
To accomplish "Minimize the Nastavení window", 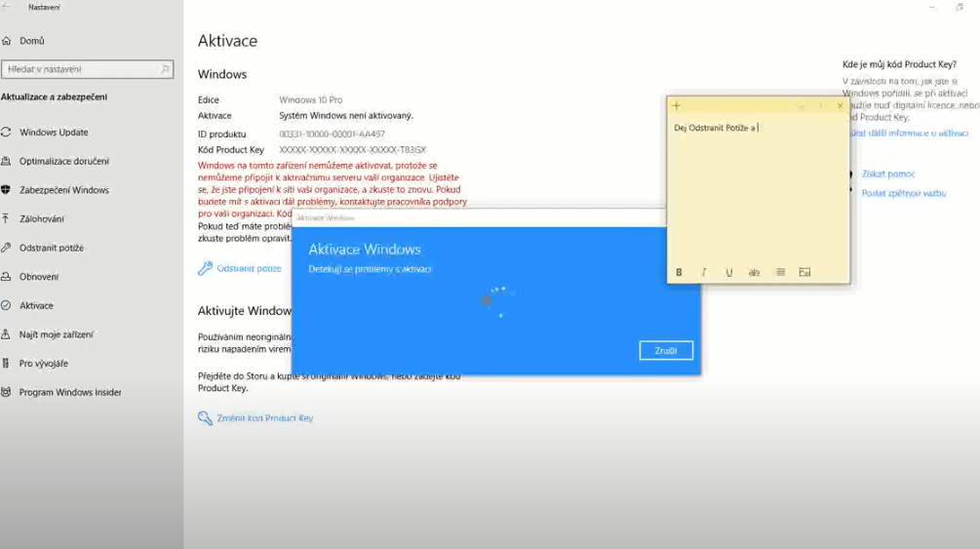I will pyautogui.click(x=932, y=7).
